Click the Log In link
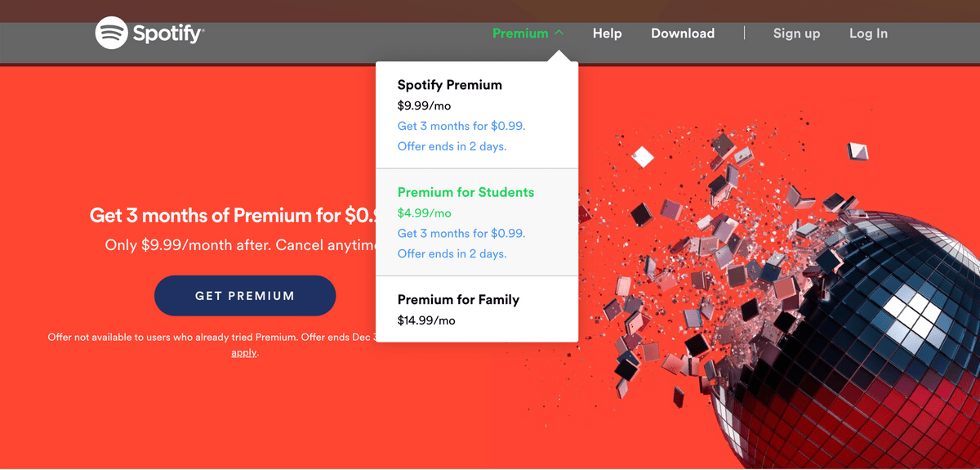 pyautogui.click(x=868, y=34)
